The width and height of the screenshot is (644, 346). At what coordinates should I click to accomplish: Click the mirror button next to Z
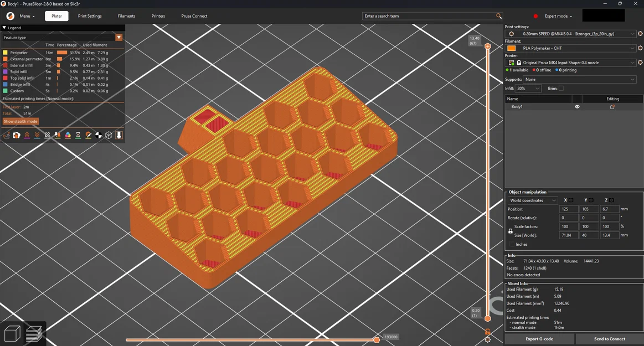611,200
